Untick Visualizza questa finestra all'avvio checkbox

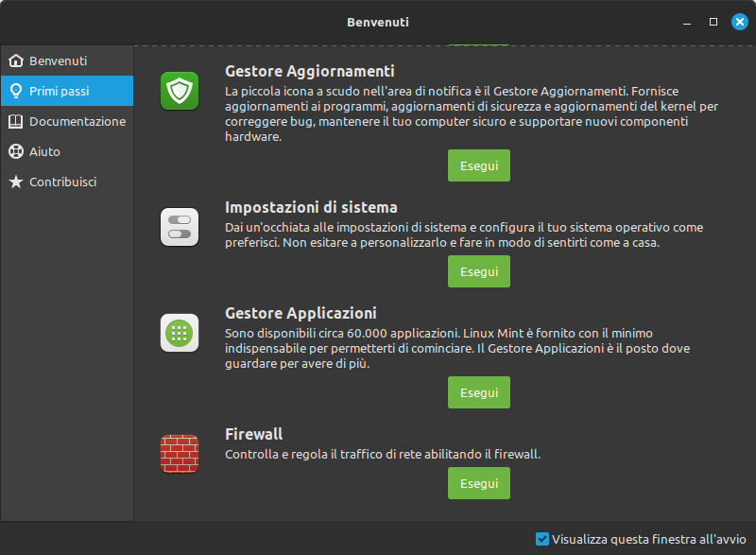coord(541,539)
